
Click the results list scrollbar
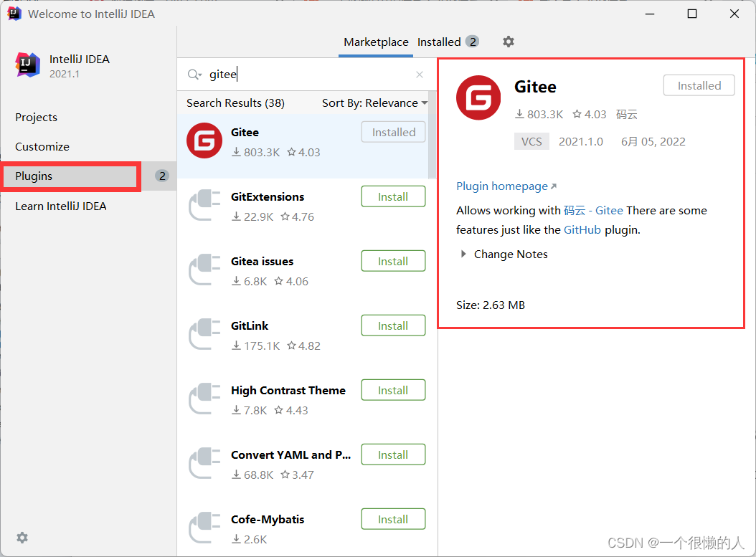pos(433,135)
